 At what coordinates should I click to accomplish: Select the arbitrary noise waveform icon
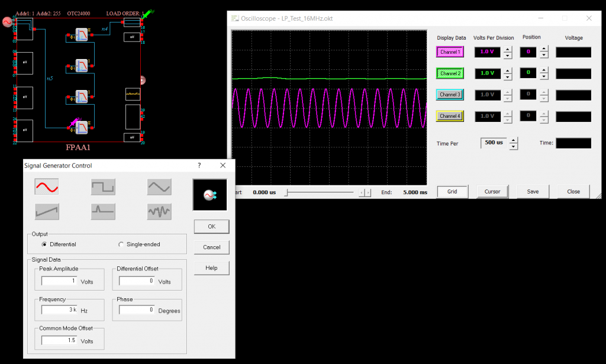[159, 211]
